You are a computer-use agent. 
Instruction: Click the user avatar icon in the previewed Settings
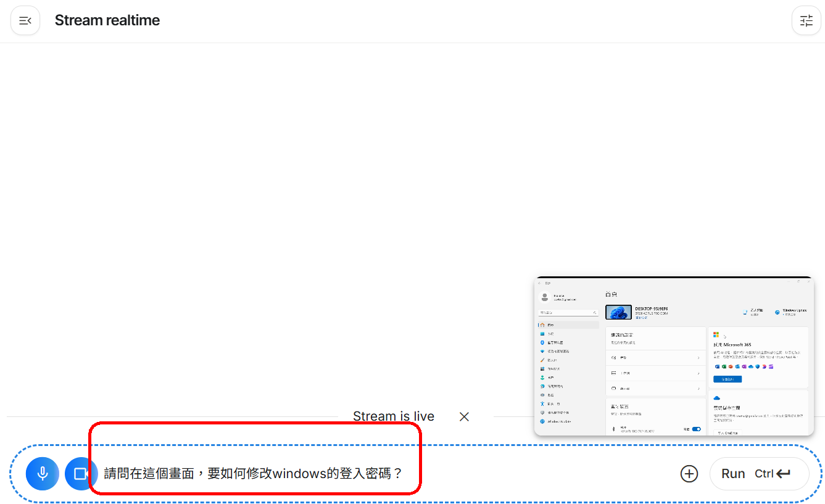(544, 297)
